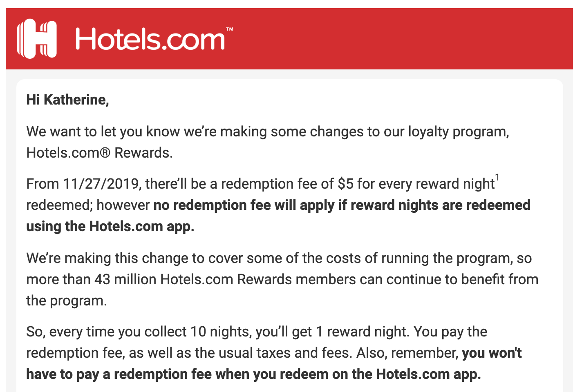The height and width of the screenshot is (392, 582).
Task: Click 'Hotels.com® Rewards.' in the first paragraph
Action: point(99,153)
